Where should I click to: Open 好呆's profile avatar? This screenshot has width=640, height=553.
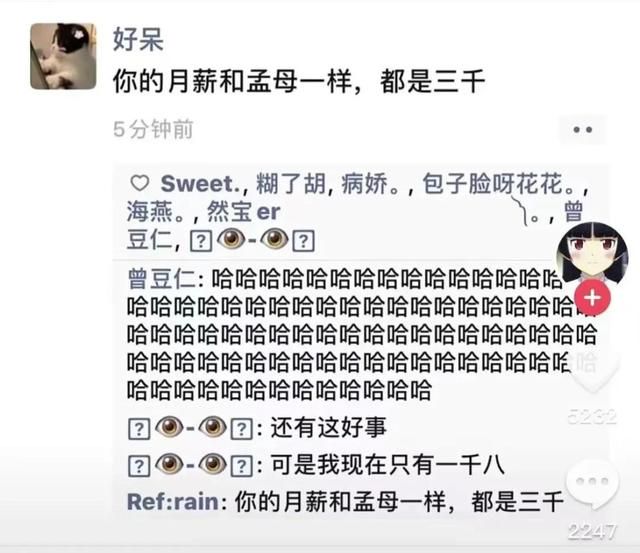coord(63,56)
